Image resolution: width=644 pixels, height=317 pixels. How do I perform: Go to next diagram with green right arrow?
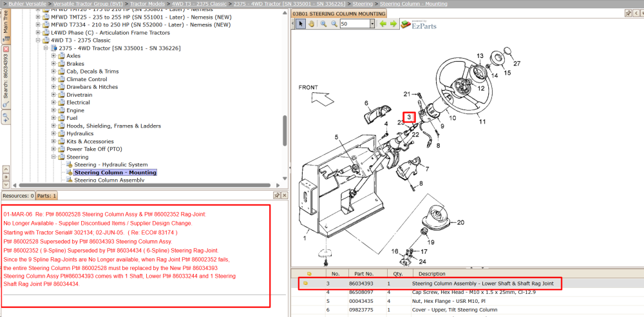[x=393, y=24]
